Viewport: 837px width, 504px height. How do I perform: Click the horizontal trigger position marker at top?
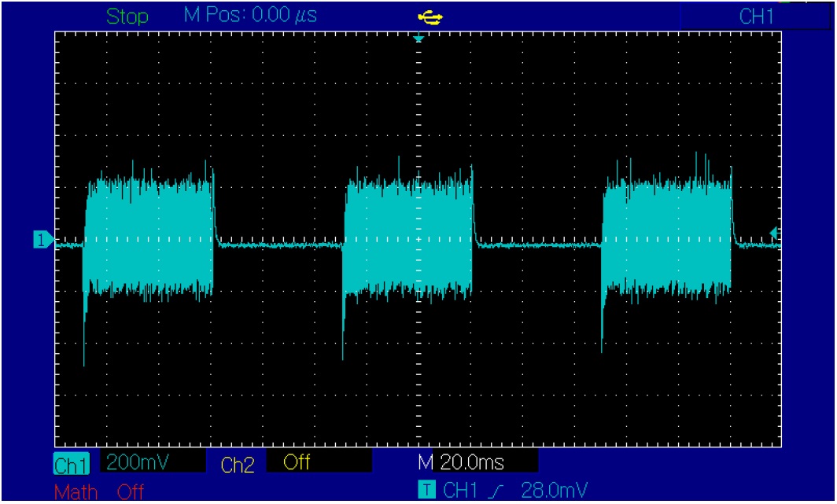[x=418, y=38]
